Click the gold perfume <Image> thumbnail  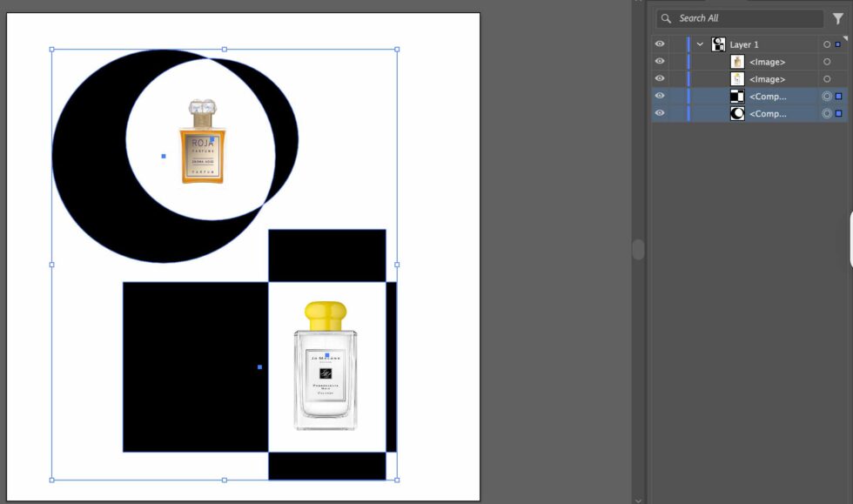coord(736,61)
